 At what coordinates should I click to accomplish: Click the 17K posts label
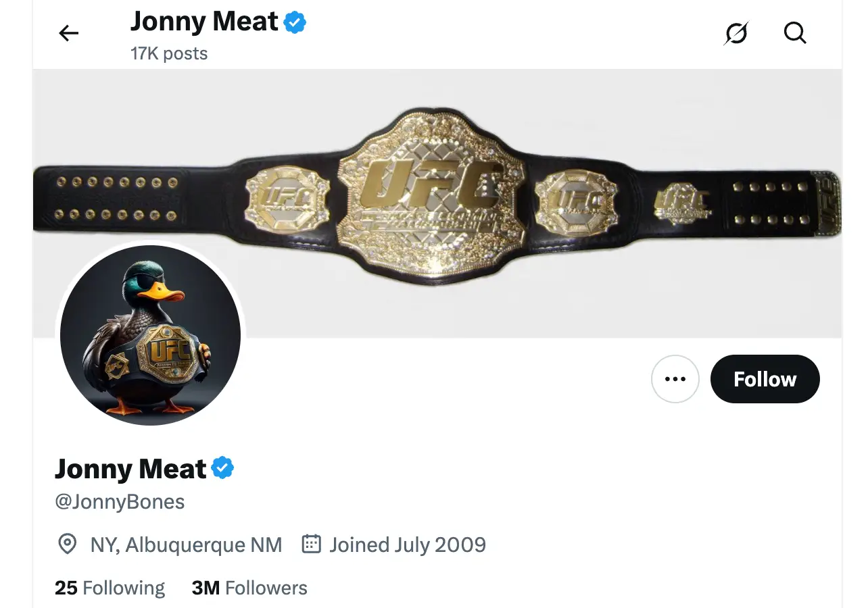(169, 53)
